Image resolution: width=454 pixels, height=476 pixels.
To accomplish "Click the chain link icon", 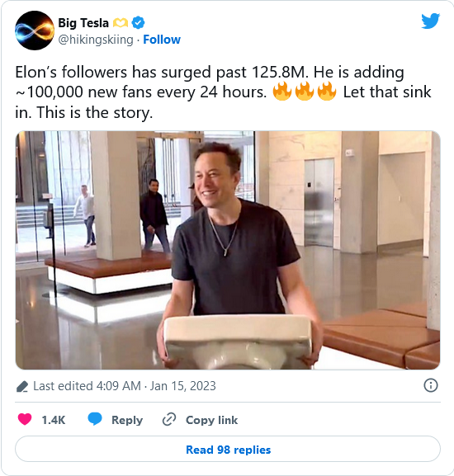I will (169, 419).
